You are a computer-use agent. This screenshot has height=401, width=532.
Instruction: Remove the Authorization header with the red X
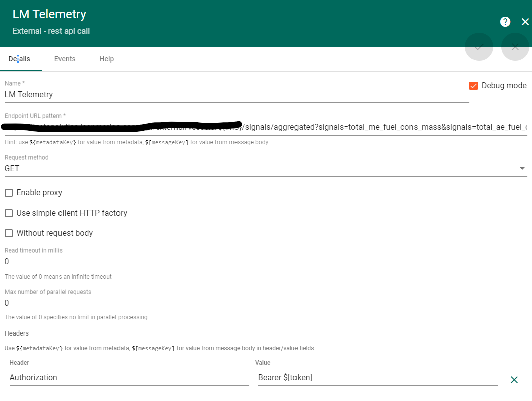tap(514, 380)
